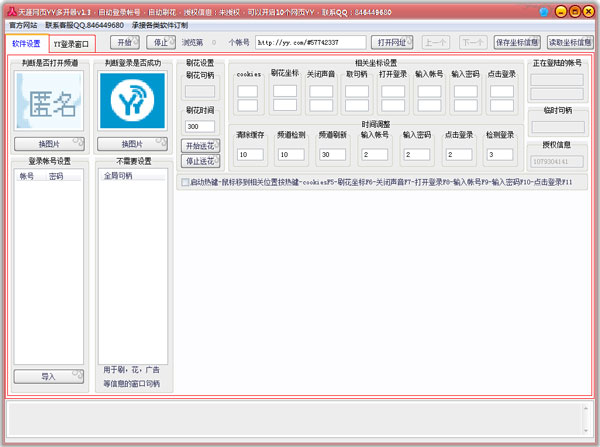Image resolution: width=600 pixels, height=447 pixels.
Task: Click the 刷花句柄 input field
Action: [200, 91]
